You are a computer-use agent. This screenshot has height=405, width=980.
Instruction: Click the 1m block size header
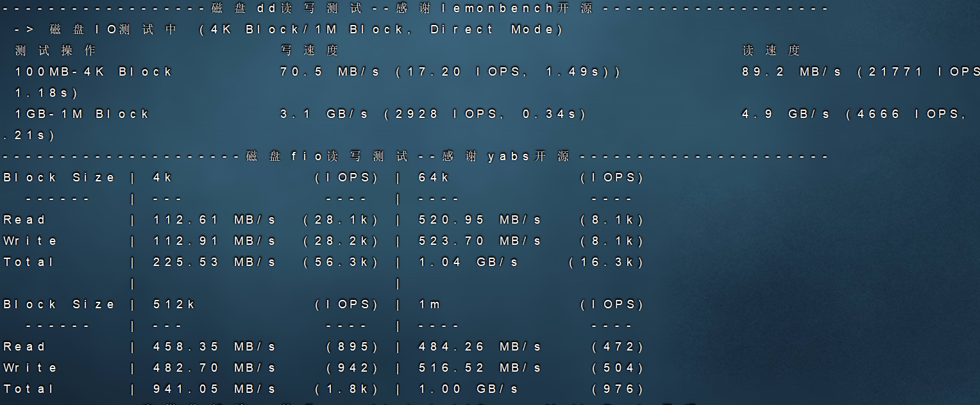(428, 304)
